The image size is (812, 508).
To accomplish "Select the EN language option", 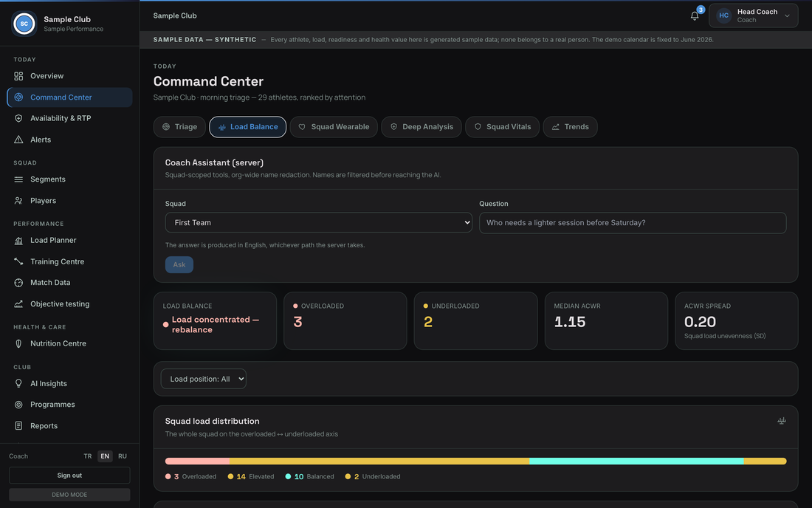I will 105,456.
